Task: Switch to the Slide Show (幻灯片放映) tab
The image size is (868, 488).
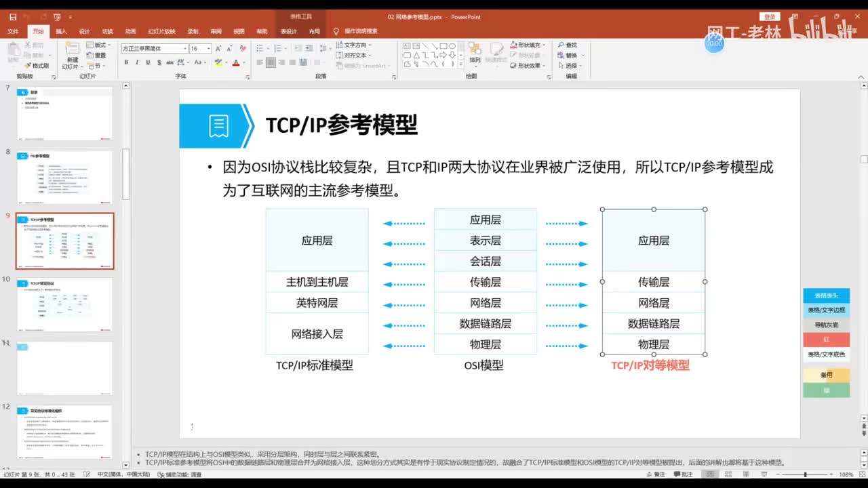Action: coord(161,31)
